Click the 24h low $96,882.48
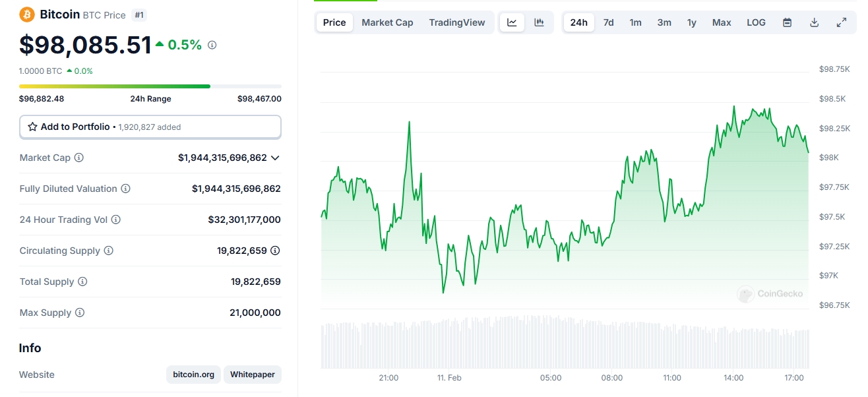This screenshot has width=868, height=397. (x=42, y=99)
